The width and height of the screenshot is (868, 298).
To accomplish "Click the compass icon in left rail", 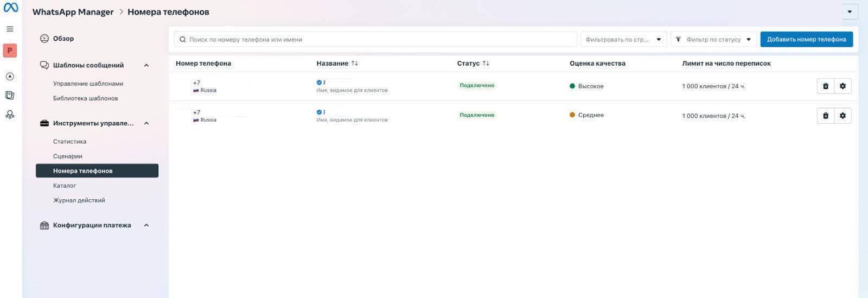I will coord(10,77).
